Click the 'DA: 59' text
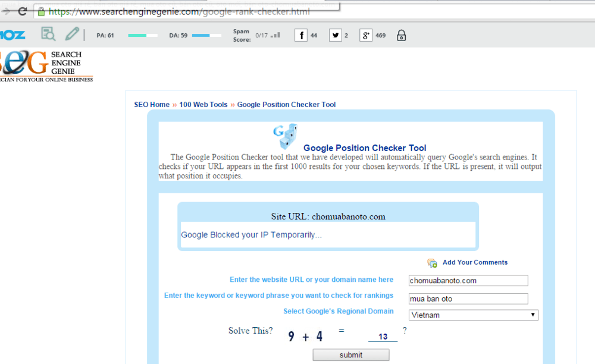Viewport: 595px width, 364px height. [178, 36]
